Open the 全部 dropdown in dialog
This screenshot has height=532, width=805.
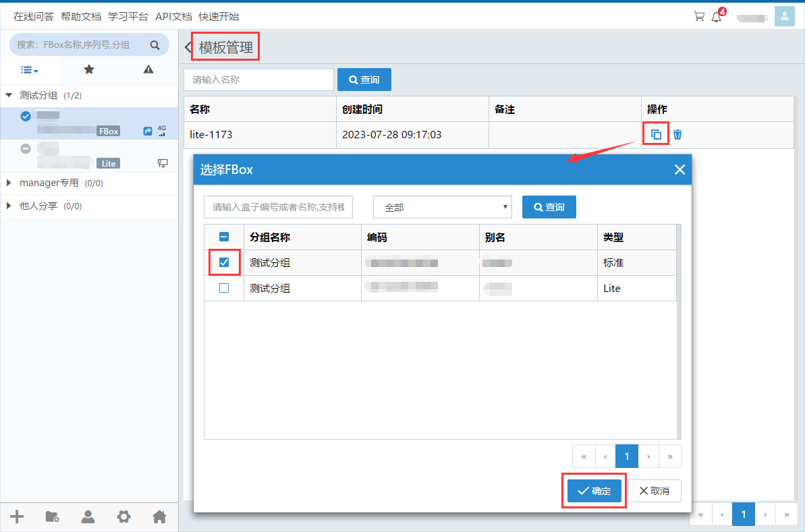click(x=442, y=207)
